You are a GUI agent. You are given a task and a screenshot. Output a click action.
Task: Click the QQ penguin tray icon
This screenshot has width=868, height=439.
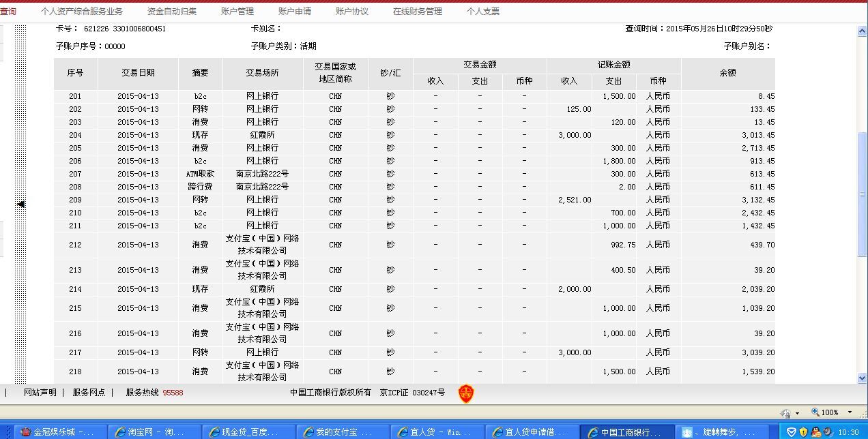pyautogui.click(x=815, y=432)
